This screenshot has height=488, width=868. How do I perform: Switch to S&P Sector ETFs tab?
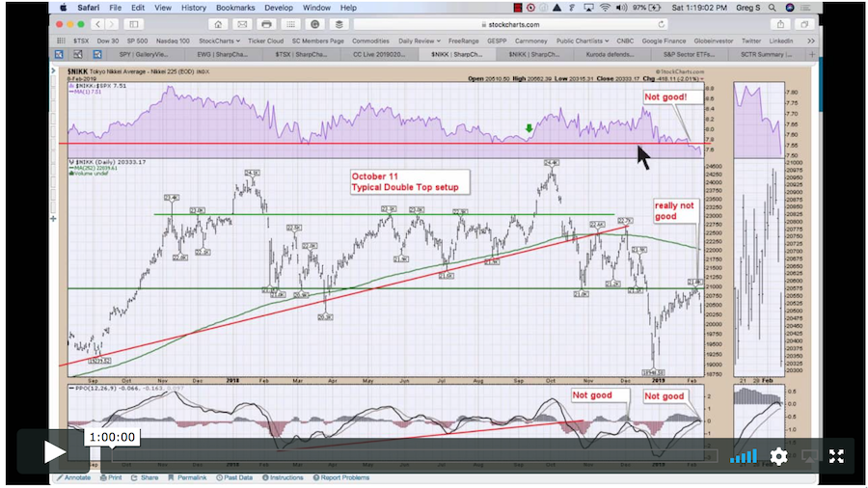690,54
